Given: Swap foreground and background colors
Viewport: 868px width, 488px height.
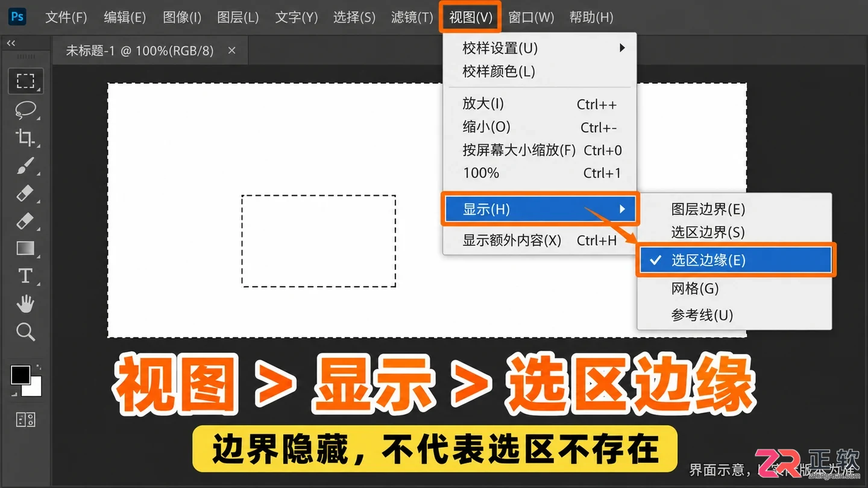Looking at the screenshot, I should (39, 366).
